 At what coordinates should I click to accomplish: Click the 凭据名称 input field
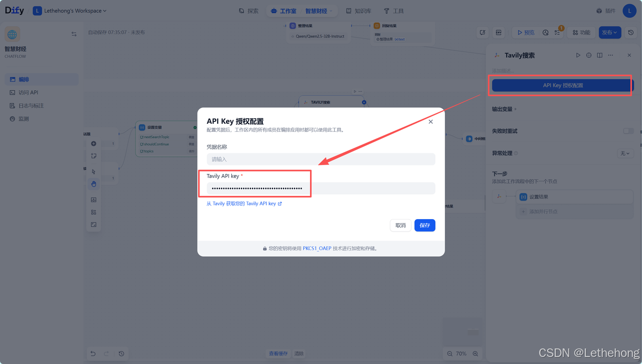[x=321, y=159]
